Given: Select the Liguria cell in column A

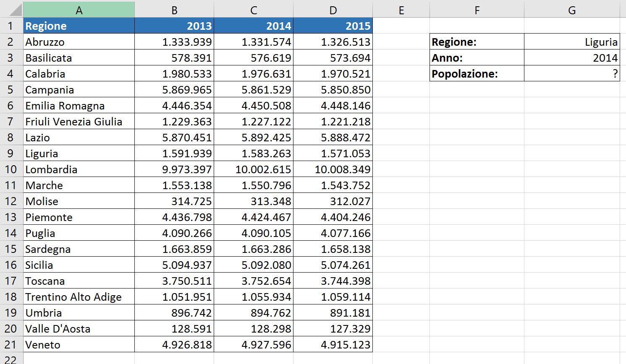Looking at the screenshot, I should point(79,153).
